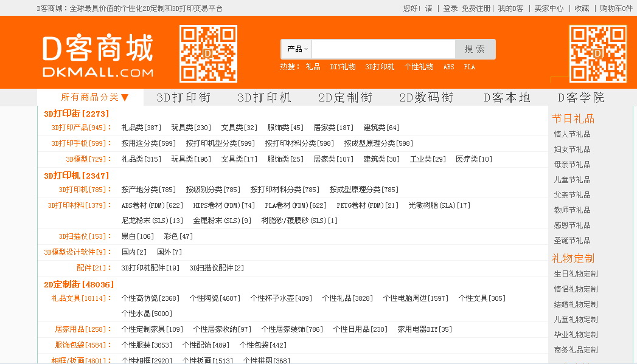
Task: Click 母亲节礼品 in the sidebar
Action: click(x=572, y=164)
